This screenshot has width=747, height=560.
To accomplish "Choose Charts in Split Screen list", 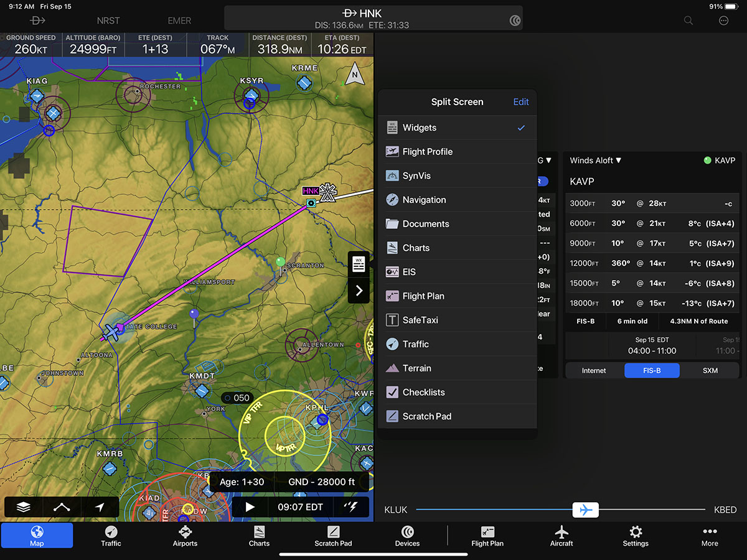I will click(457, 248).
